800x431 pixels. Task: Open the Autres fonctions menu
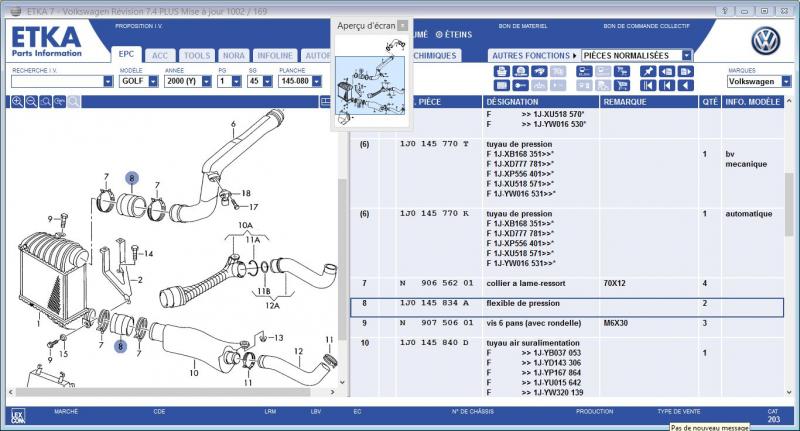(x=534, y=56)
